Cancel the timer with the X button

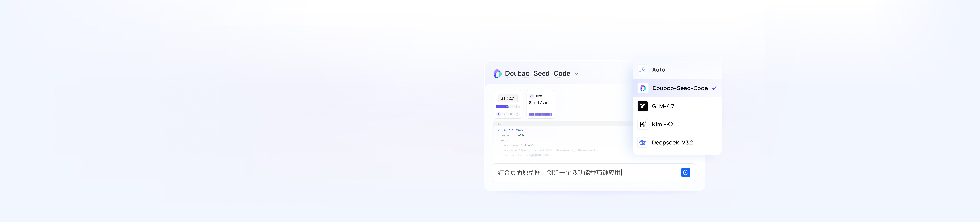505,114
